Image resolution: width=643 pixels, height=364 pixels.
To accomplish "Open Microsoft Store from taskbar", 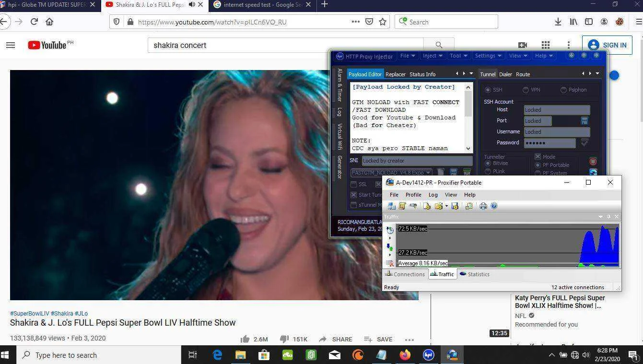I will (x=264, y=355).
